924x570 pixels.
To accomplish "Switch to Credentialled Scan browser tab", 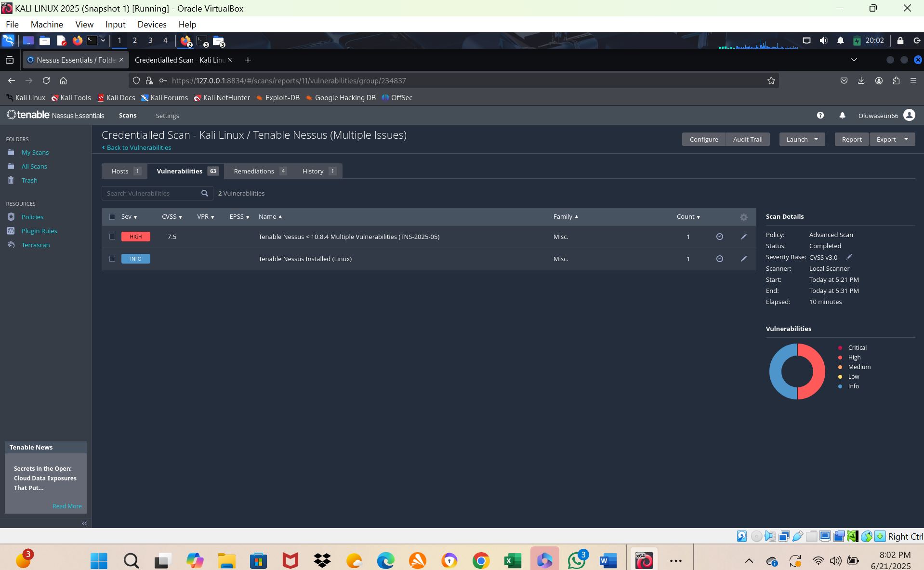I will pos(180,60).
